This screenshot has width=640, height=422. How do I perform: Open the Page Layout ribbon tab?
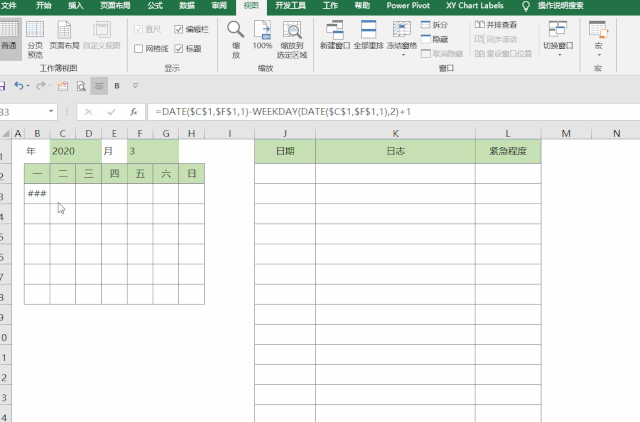[115, 6]
